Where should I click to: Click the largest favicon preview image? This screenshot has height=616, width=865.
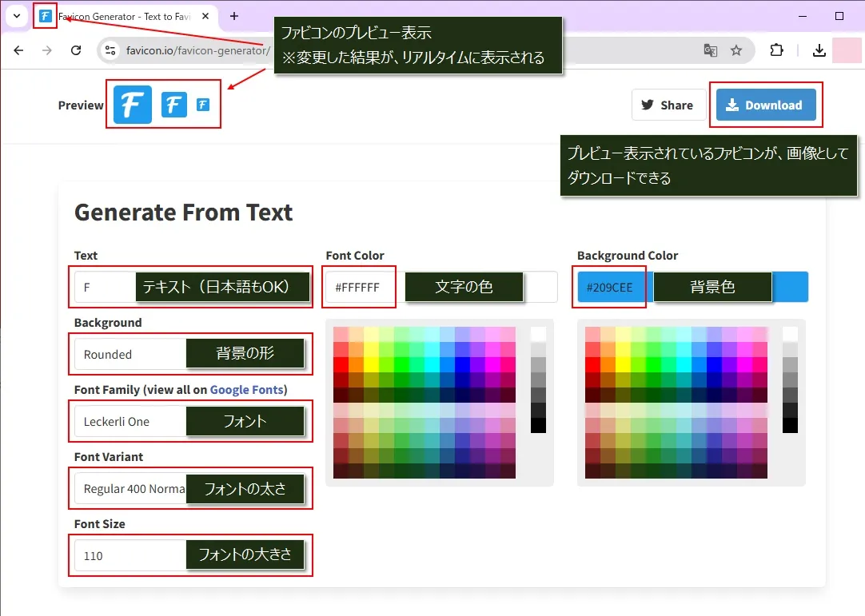133,105
